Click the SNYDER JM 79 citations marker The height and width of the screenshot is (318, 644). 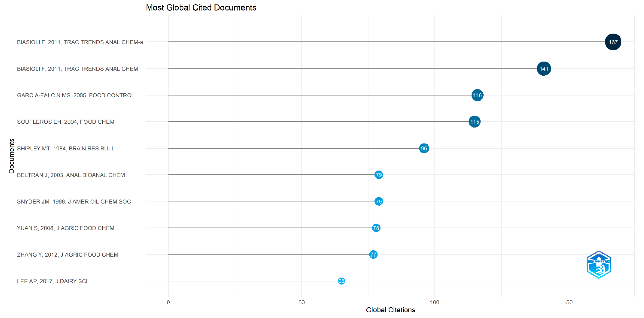pyautogui.click(x=378, y=201)
